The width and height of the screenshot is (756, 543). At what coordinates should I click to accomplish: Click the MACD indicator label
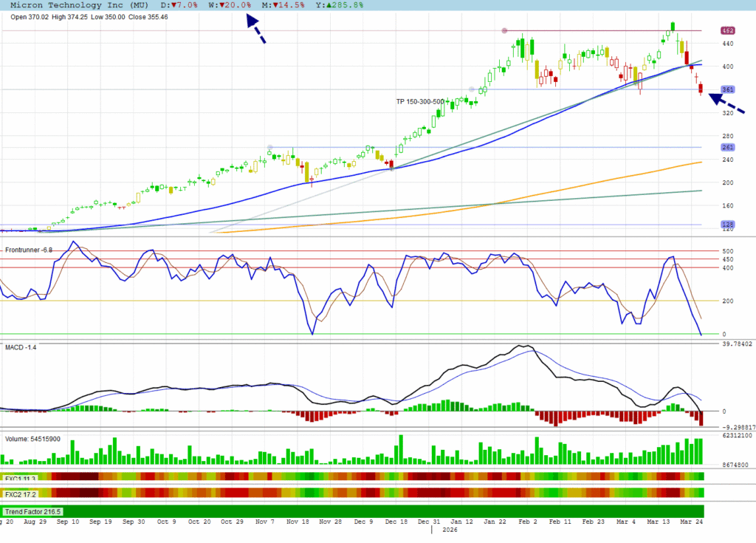(x=21, y=346)
